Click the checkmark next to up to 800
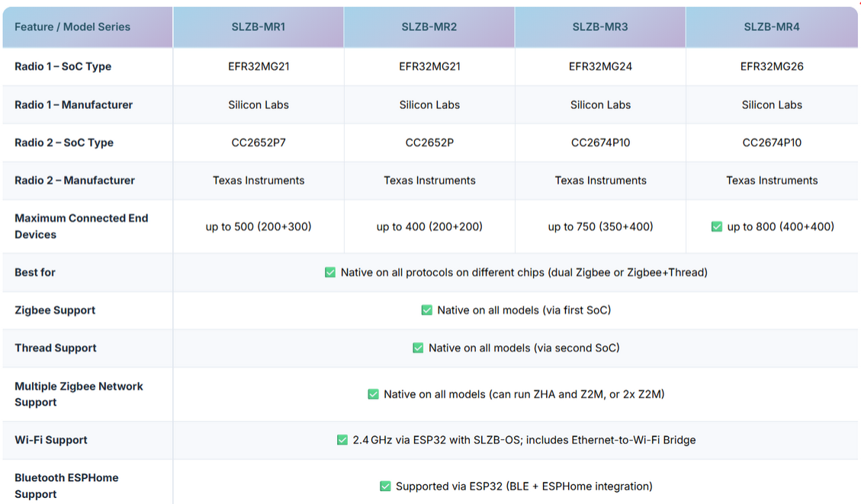This screenshot has height=504, width=861. 717,226
